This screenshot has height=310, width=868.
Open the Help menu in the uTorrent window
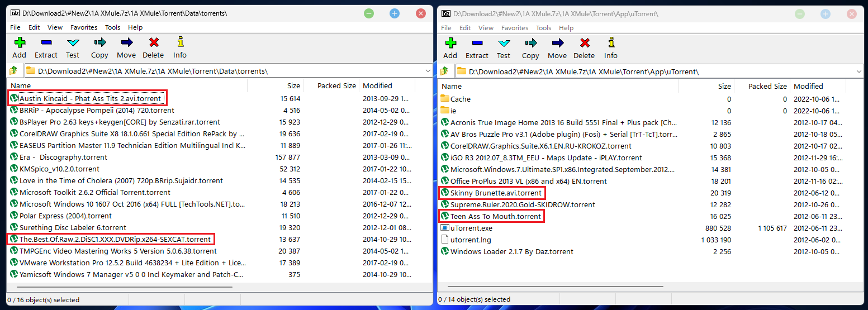pyautogui.click(x=566, y=27)
